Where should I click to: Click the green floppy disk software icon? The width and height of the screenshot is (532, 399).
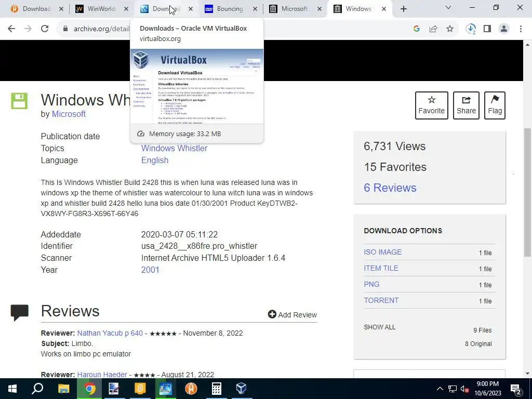click(x=19, y=101)
